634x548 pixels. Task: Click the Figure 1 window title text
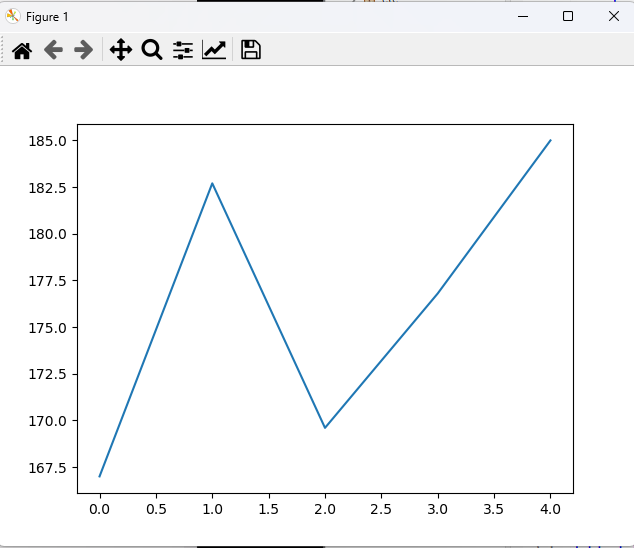47,17
